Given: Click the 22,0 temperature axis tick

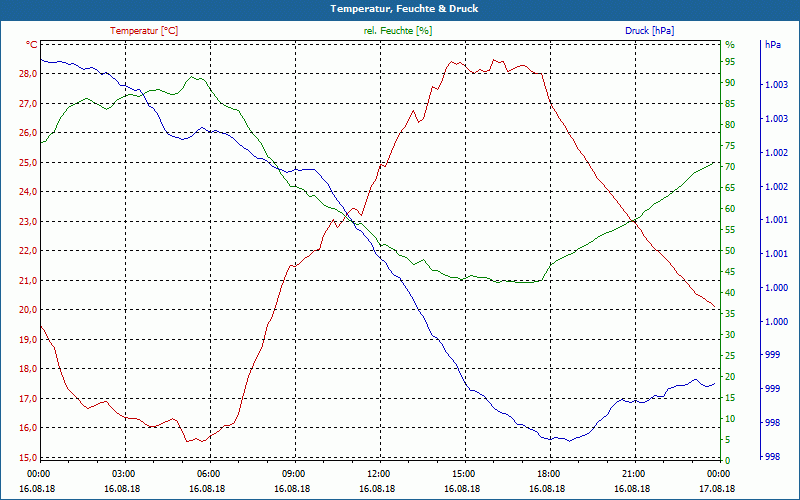Looking at the screenshot, I should (x=28, y=251).
